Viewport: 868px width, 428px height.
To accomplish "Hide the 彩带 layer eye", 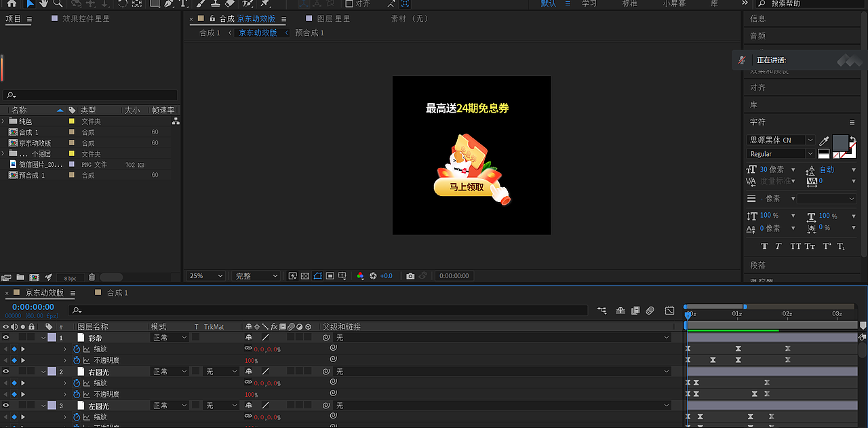I will click(6, 337).
